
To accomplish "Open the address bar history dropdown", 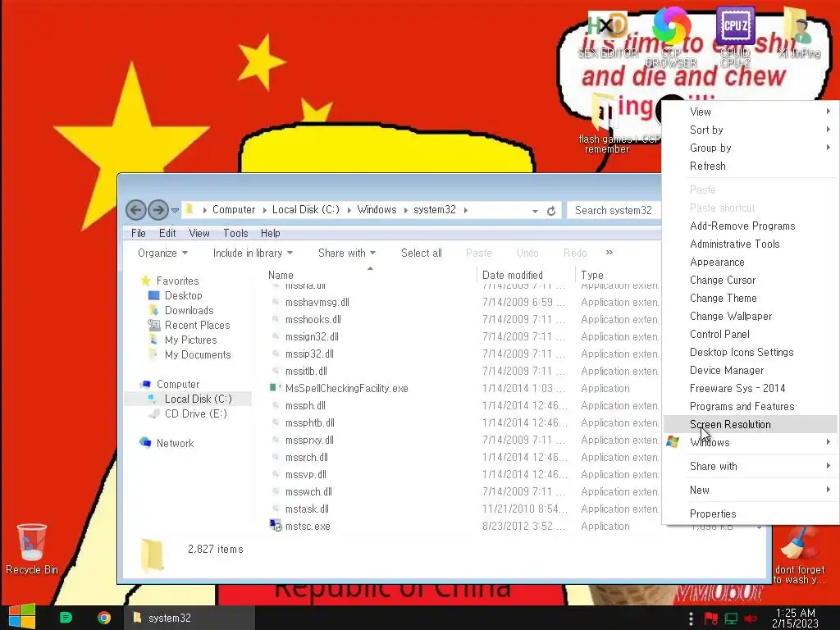I will (x=535, y=211).
